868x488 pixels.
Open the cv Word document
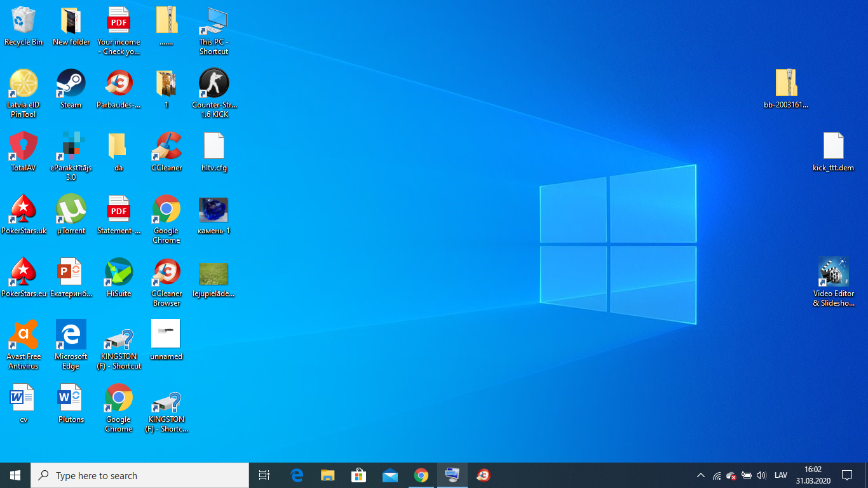[24, 404]
